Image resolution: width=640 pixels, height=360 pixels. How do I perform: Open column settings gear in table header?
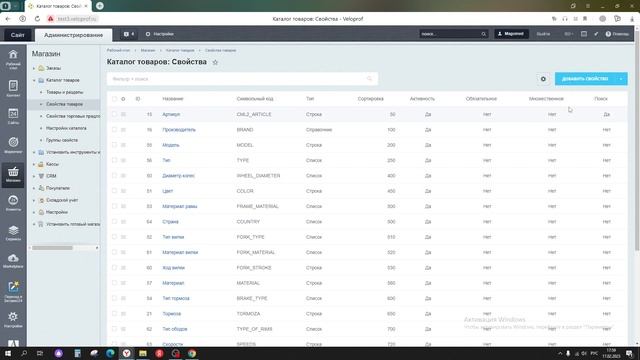point(123,99)
